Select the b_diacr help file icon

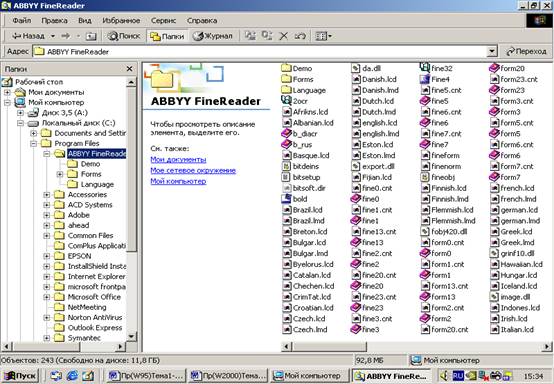(286, 134)
